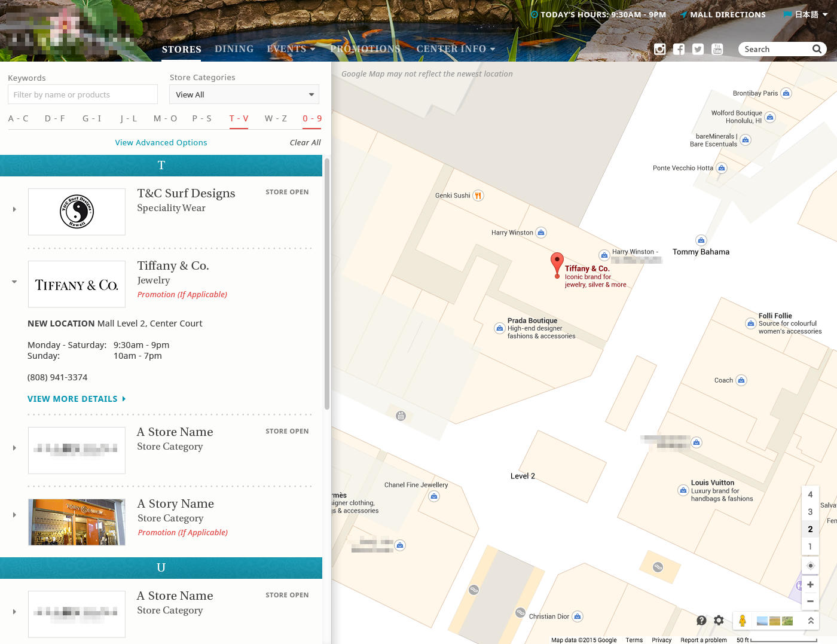The width and height of the screenshot is (837, 644).
Task: Click the Ponte Vecchio Hotta marker
Action: pos(722,168)
